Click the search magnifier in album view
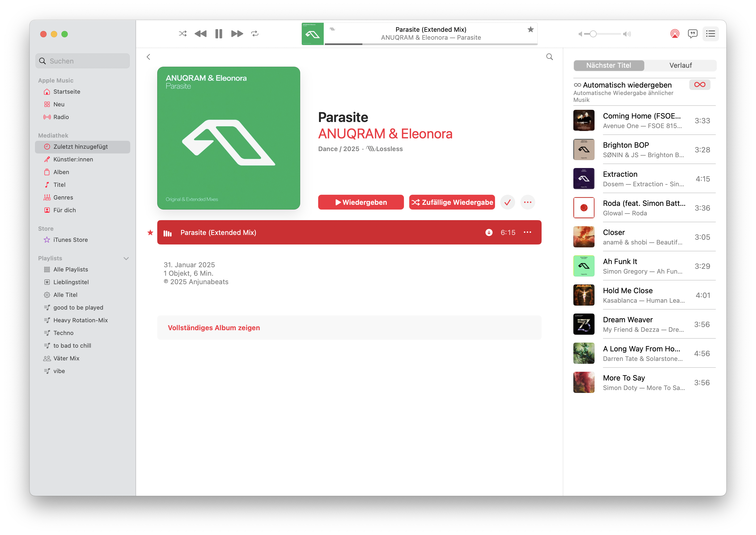 pos(549,57)
